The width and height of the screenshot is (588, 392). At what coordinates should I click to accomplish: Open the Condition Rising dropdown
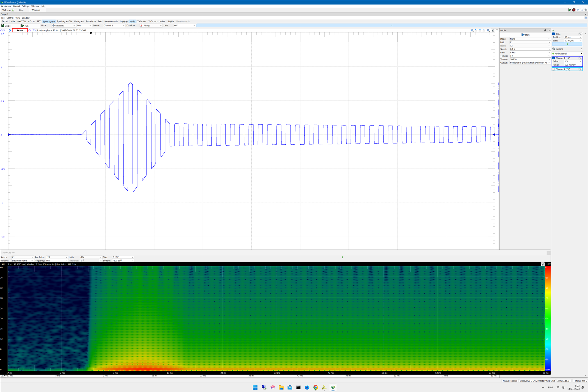(151, 26)
